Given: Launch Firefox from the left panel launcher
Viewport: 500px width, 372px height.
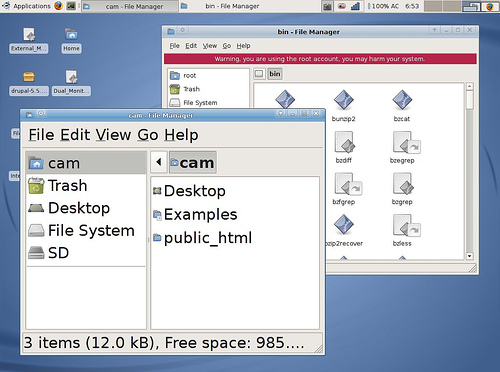Looking at the screenshot, I should coord(59,6).
